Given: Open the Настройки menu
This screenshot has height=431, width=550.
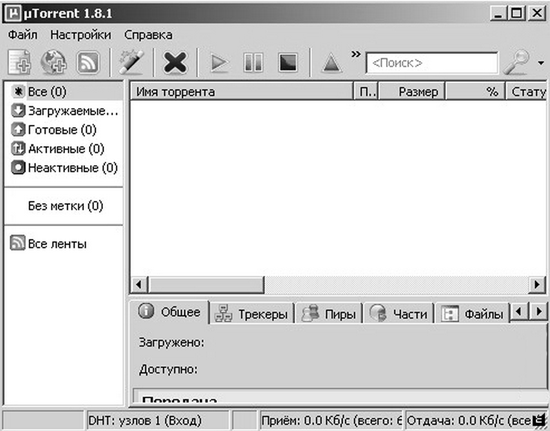Looking at the screenshot, I should 81,35.
